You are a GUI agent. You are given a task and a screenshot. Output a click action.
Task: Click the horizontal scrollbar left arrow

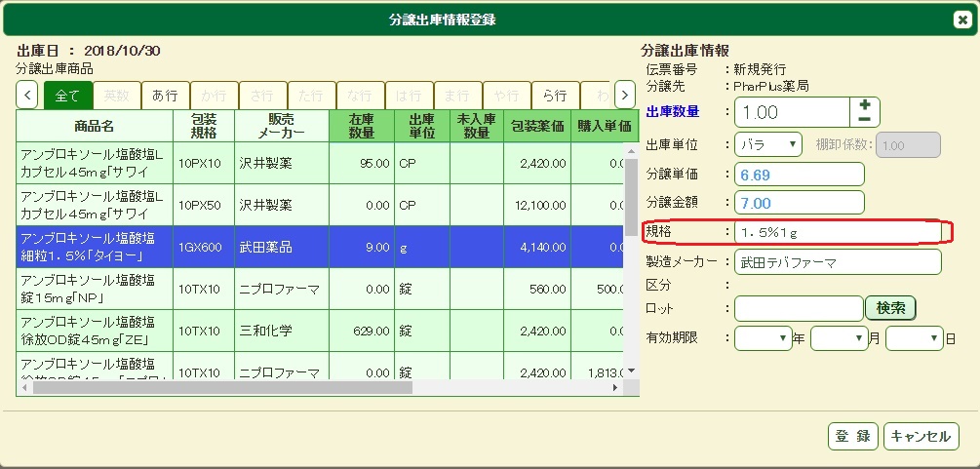coord(23,388)
